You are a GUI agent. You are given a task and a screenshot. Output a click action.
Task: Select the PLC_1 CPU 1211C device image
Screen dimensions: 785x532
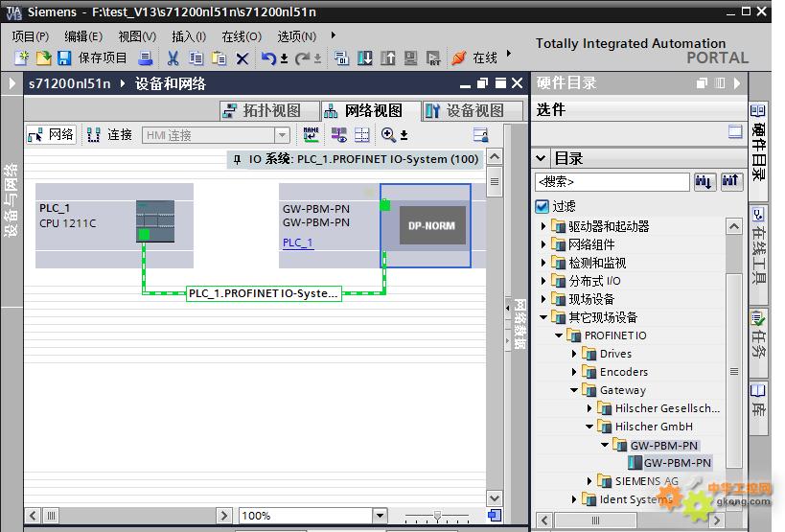(x=155, y=221)
